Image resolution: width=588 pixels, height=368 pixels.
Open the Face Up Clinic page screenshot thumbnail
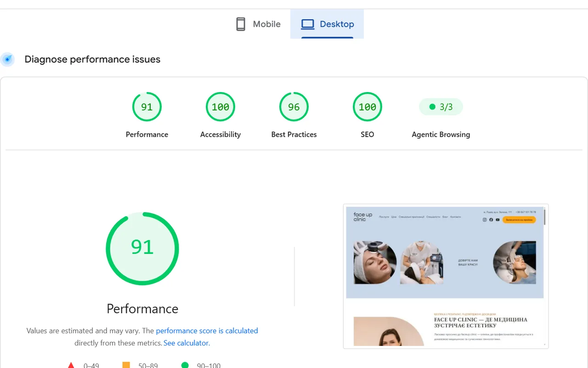click(446, 276)
